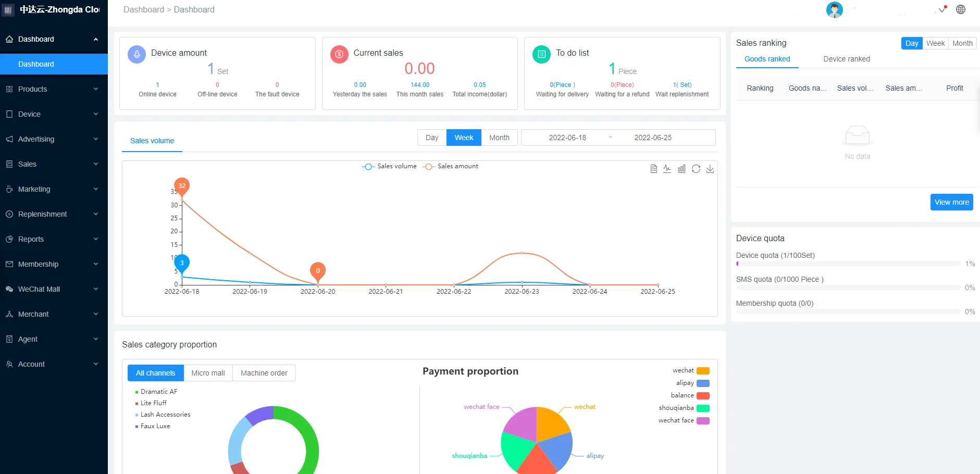Image resolution: width=980 pixels, height=474 pixels.
Task: Click alipay blue color swatch in legend
Action: pyautogui.click(x=703, y=383)
